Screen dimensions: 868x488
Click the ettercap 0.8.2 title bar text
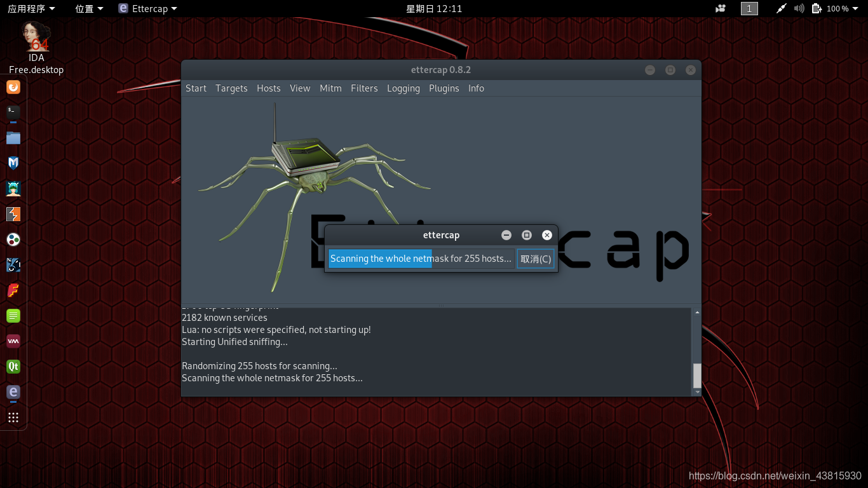441,70
